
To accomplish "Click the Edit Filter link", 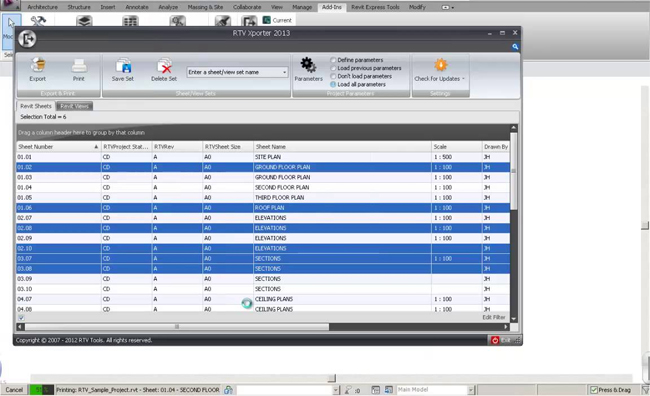I will (x=494, y=317).
